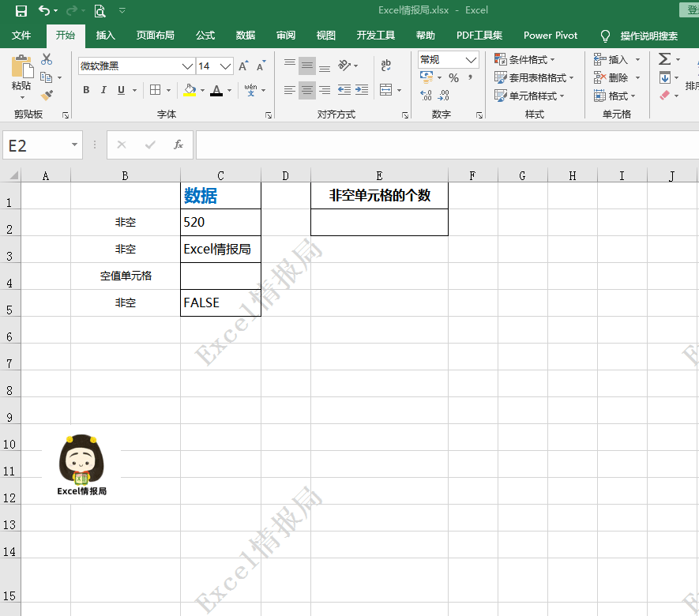Screen dimensions: 699x616
Task: Open the 格式 format cells dropdown
Action: click(615, 96)
